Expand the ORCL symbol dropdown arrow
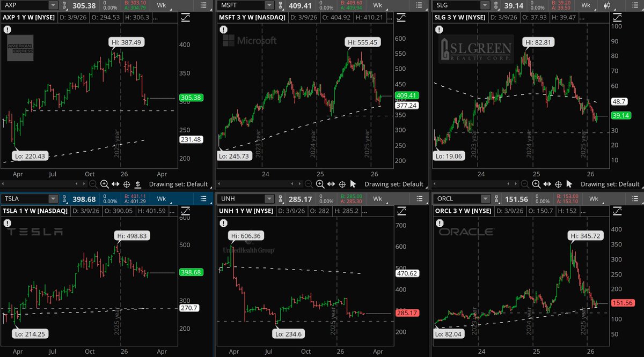Screen dimensions: 644x357 486,199
